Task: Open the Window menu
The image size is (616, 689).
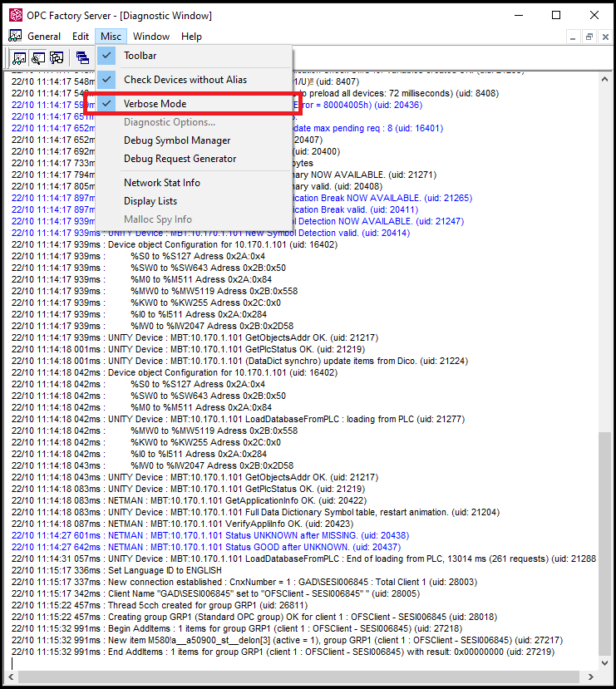Action: click(151, 37)
